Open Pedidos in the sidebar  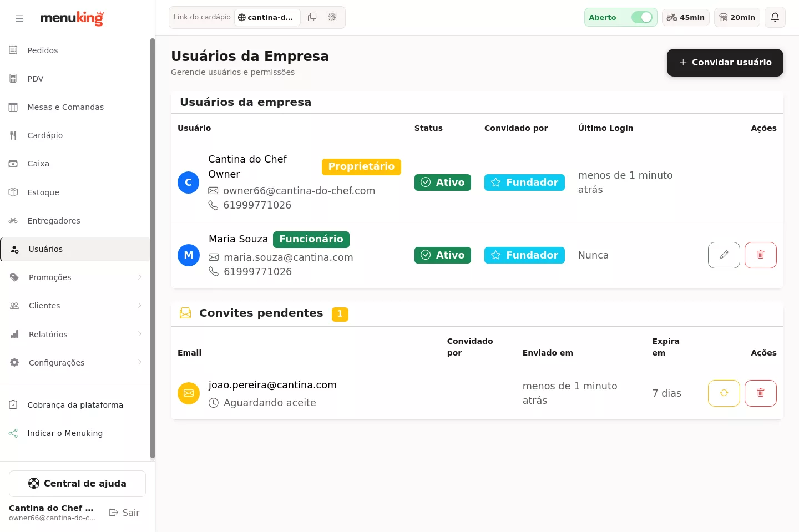click(75, 50)
